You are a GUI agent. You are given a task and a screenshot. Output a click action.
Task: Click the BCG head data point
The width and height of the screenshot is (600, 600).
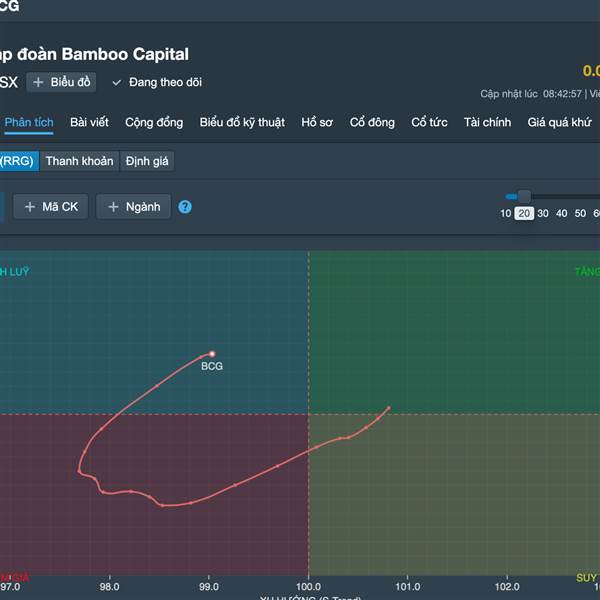click(212, 354)
